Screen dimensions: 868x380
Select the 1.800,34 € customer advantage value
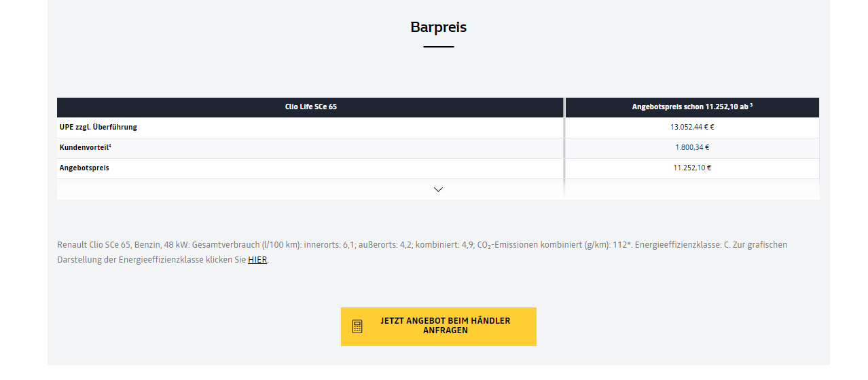coord(692,147)
